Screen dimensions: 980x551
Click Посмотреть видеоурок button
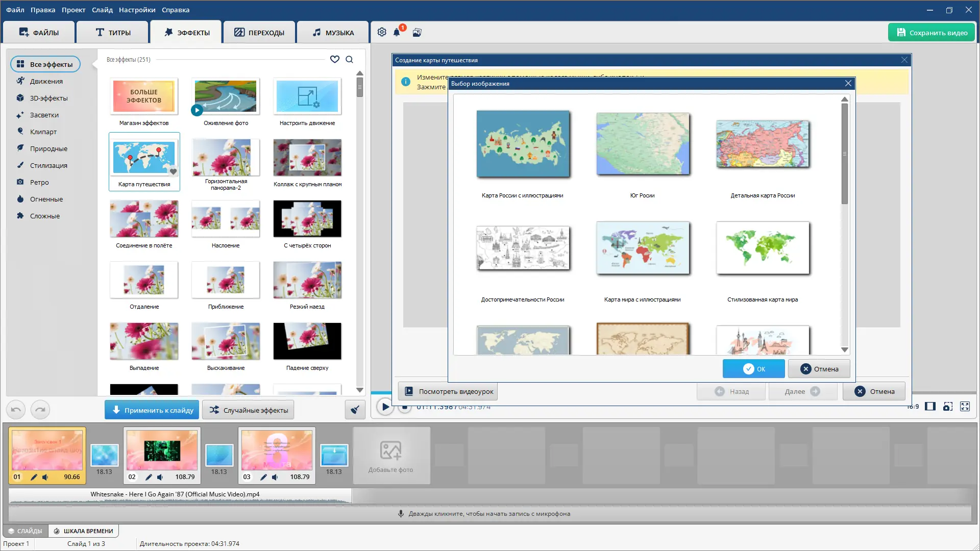pyautogui.click(x=448, y=391)
